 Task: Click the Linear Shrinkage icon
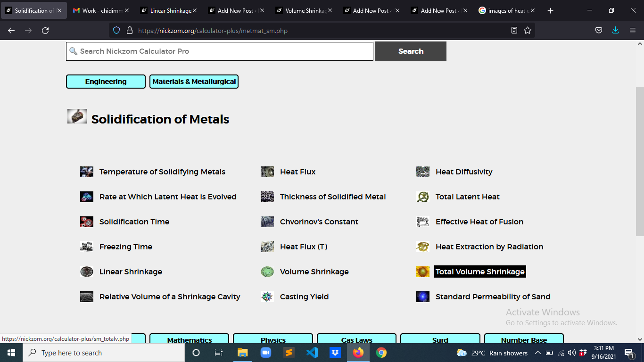pyautogui.click(x=87, y=271)
